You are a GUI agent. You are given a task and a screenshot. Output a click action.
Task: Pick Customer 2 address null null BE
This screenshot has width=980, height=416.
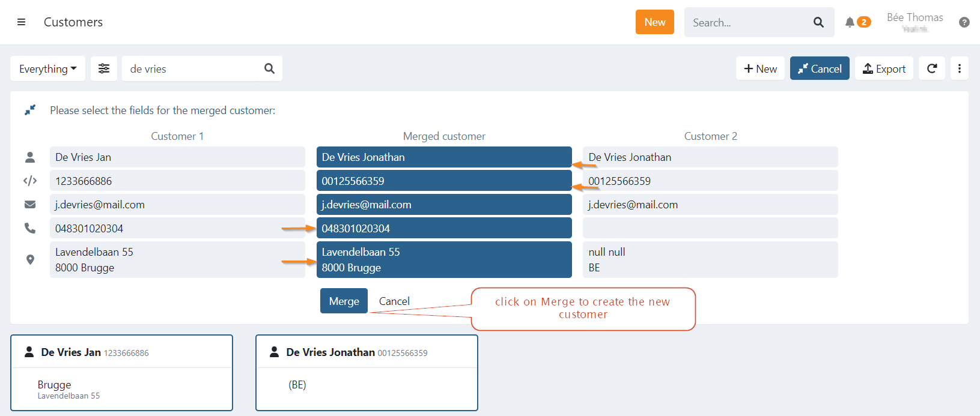pyautogui.click(x=710, y=259)
